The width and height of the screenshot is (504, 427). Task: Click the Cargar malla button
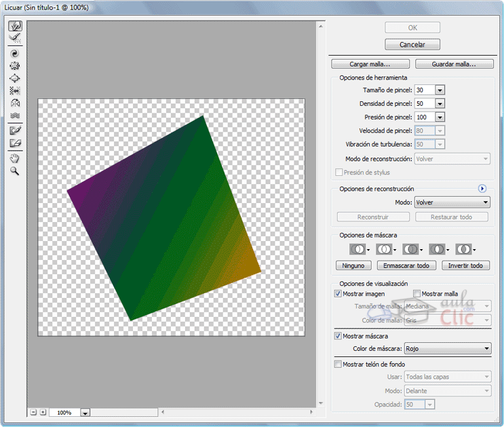(x=370, y=64)
